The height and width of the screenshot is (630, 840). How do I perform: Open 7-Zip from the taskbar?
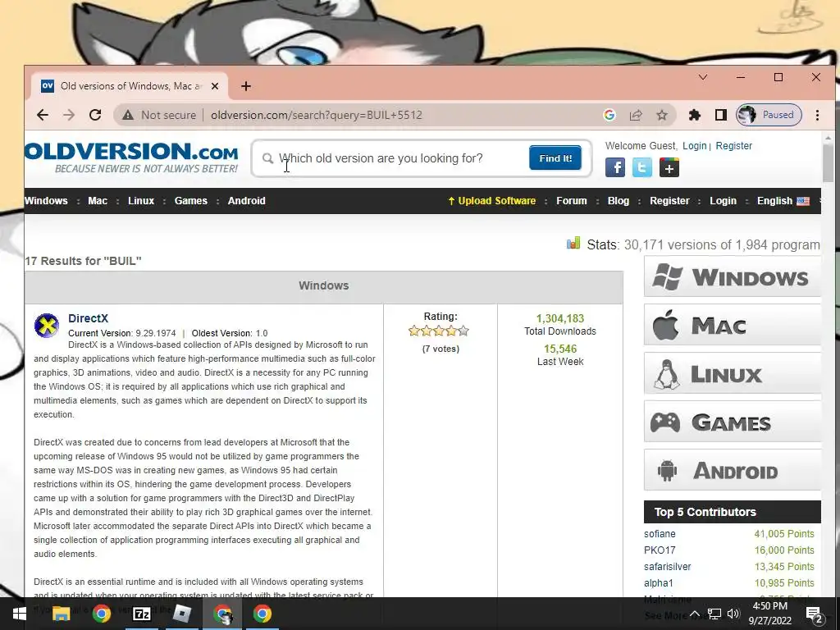click(x=141, y=614)
